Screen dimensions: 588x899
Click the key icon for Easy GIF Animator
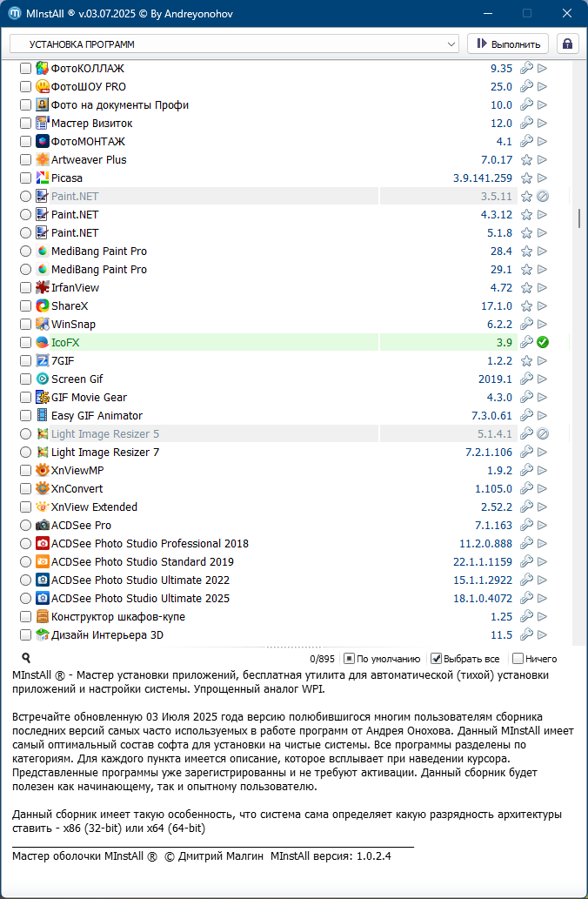click(x=526, y=416)
